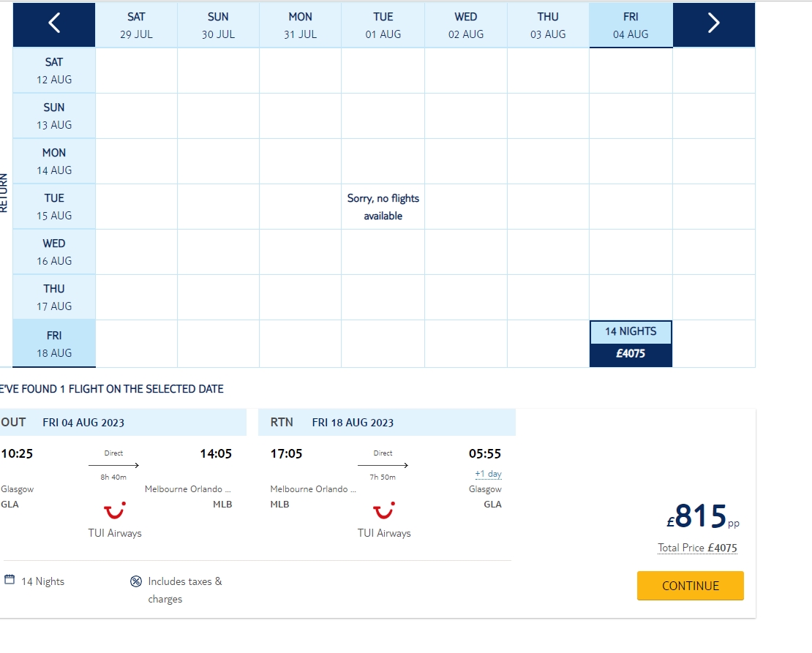
Task: Select FRI 04 AUG outbound column header
Action: (631, 26)
